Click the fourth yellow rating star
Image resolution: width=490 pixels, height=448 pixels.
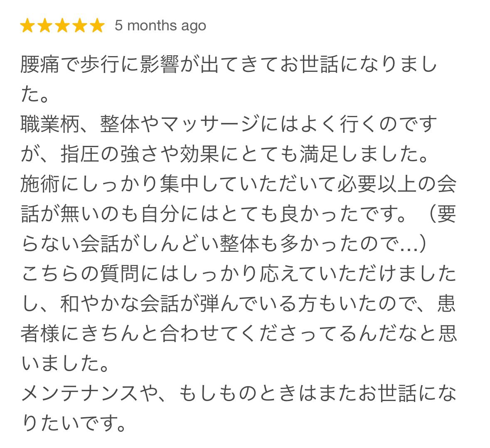[80, 26]
